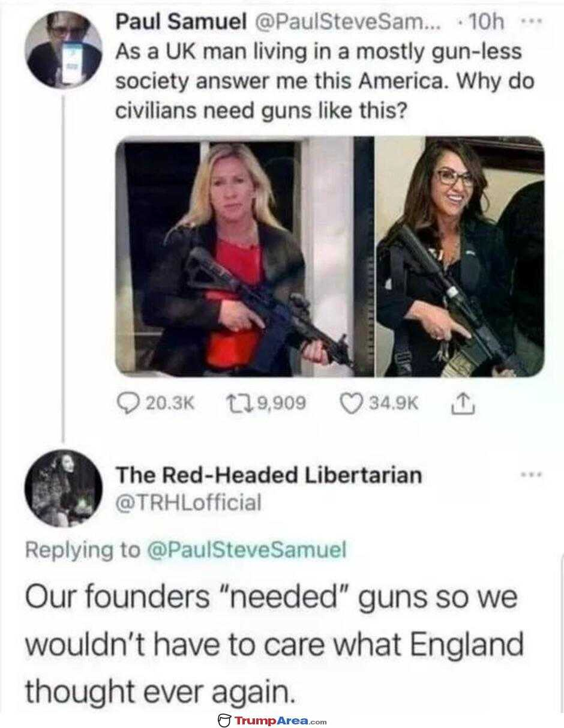Open Paul Samuel's profile avatar

[x=64, y=49]
